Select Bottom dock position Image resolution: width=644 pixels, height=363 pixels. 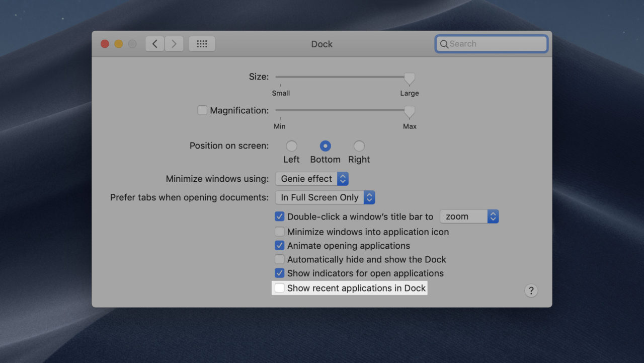tap(326, 146)
